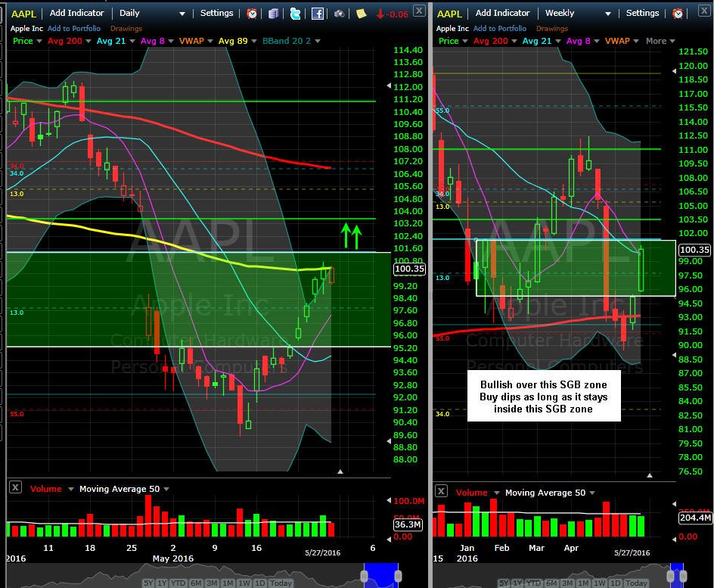Select the 5Y range on Daily chart
Screen dimensions: 714x588
point(148,583)
